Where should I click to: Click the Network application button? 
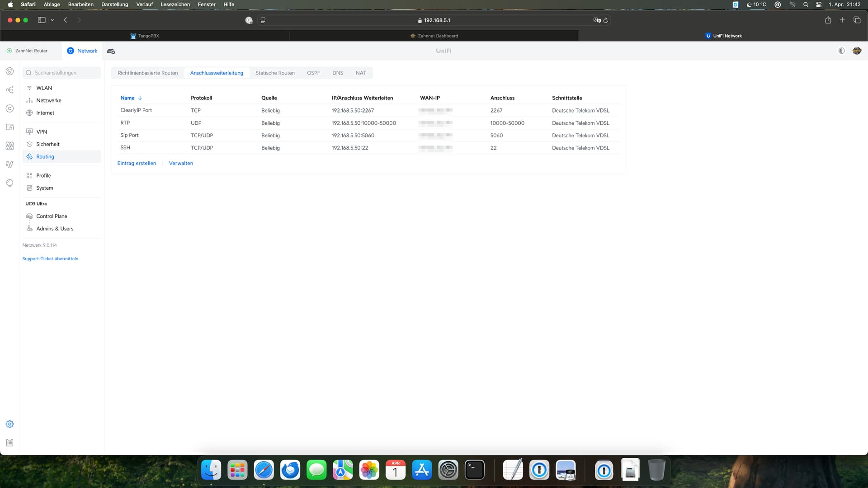pyautogui.click(x=82, y=51)
